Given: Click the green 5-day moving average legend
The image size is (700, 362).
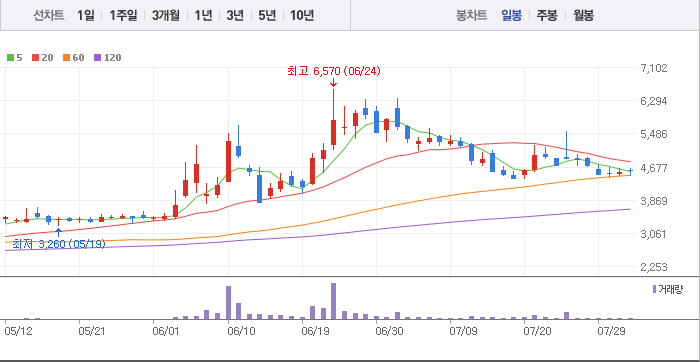Looking at the screenshot, I should pyautogui.click(x=14, y=58).
